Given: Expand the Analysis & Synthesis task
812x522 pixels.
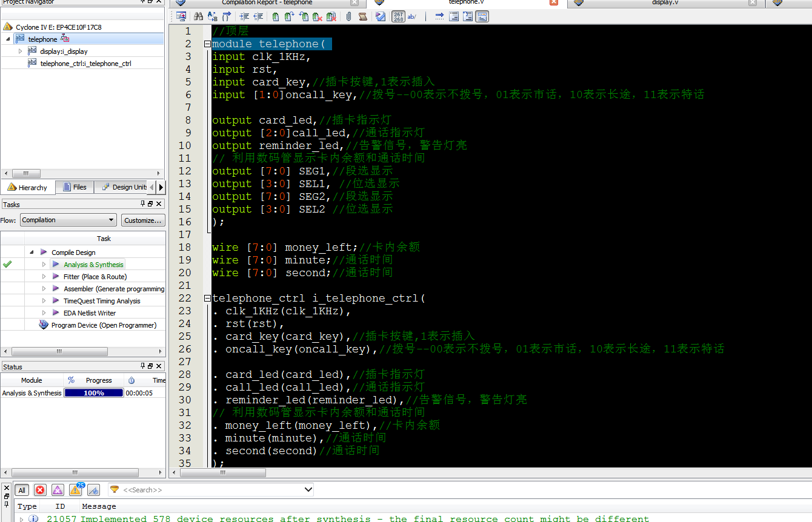Looking at the screenshot, I should [44, 264].
